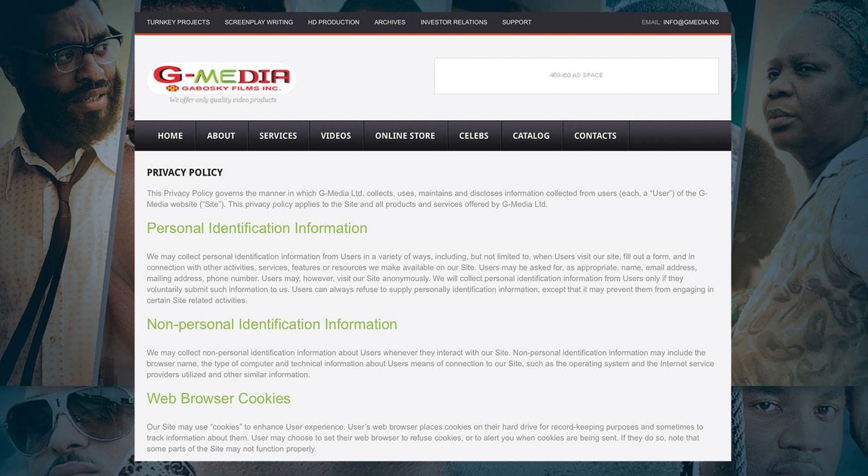Go to Screenplay Writing page
This screenshot has height=476, width=868.
259,23
